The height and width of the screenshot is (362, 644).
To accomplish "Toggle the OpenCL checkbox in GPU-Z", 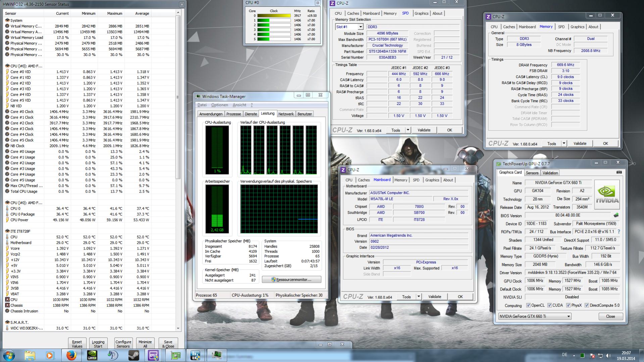I will tap(528, 305).
